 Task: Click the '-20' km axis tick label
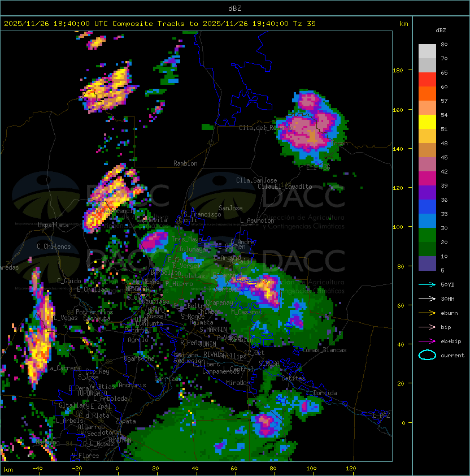pos(77,469)
